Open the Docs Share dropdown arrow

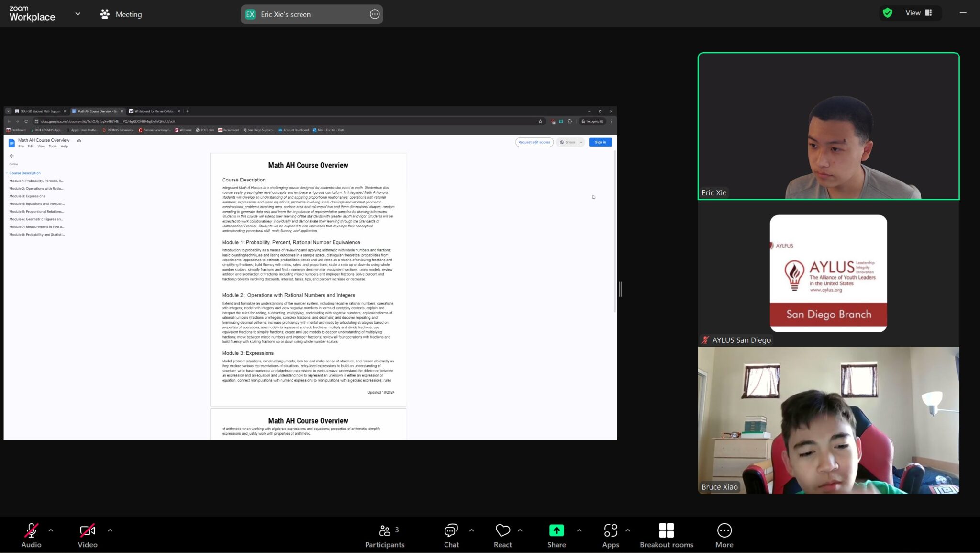click(581, 142)
